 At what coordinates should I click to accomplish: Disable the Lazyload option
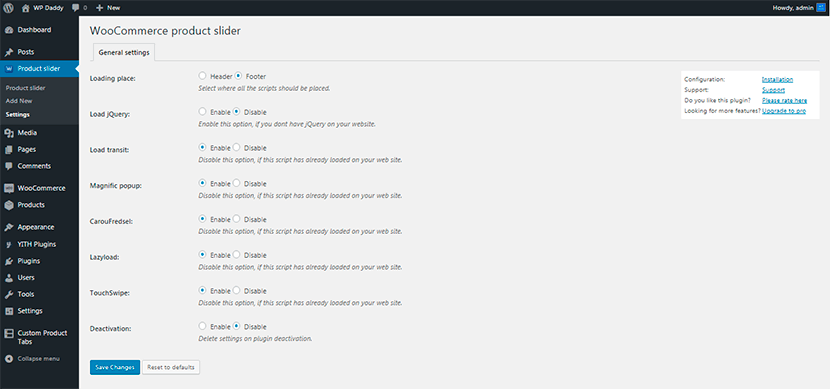236,255
